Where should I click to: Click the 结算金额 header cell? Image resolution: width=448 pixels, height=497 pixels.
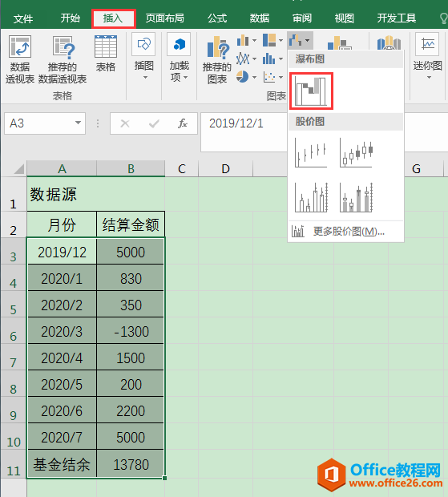[131, 224]
